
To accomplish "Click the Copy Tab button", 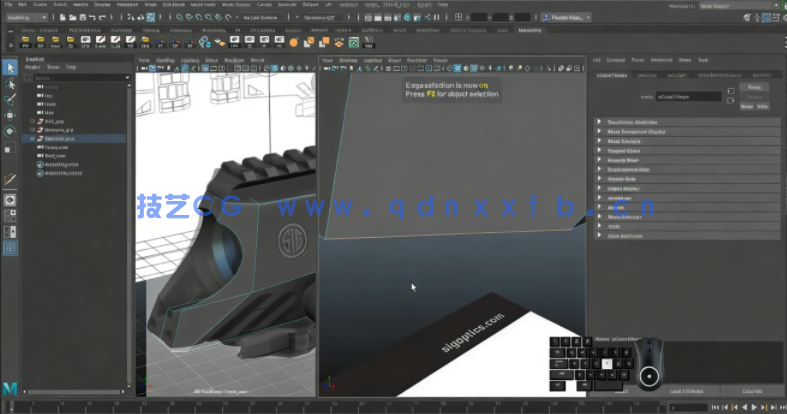I will (751, 391).
